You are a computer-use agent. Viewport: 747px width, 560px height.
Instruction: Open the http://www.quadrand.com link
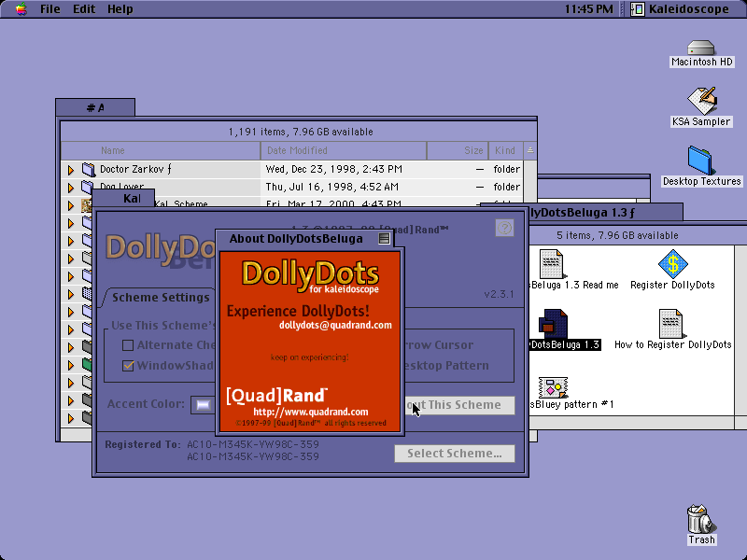pyautogui.click(x=311, y=412)
